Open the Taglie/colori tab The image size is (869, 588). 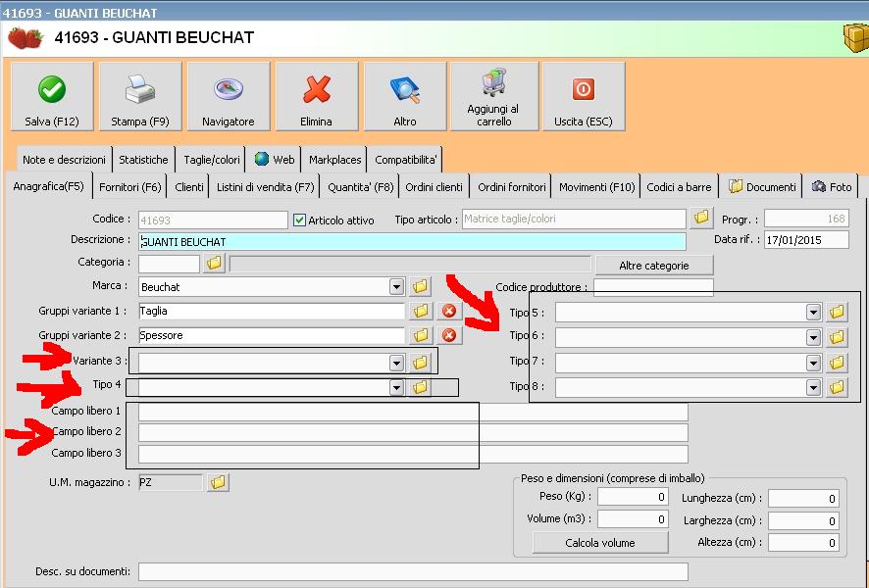pyautogui.click(x=212, y=160)
